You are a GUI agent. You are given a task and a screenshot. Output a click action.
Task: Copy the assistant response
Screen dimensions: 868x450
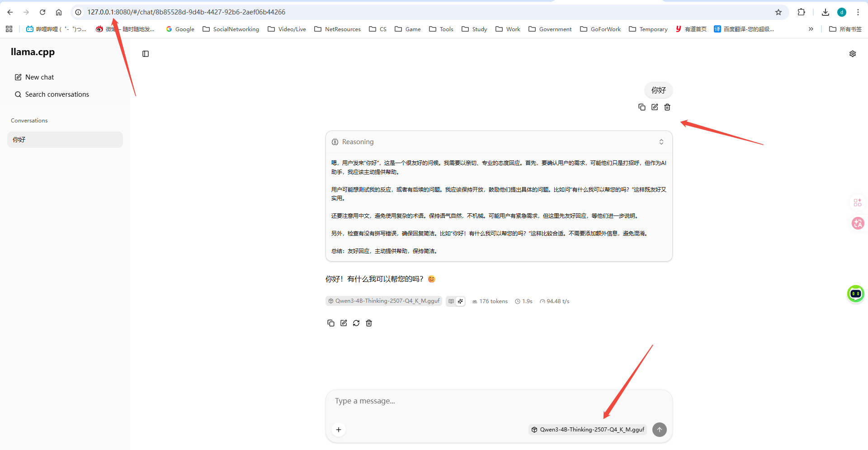tap(331, 323)
